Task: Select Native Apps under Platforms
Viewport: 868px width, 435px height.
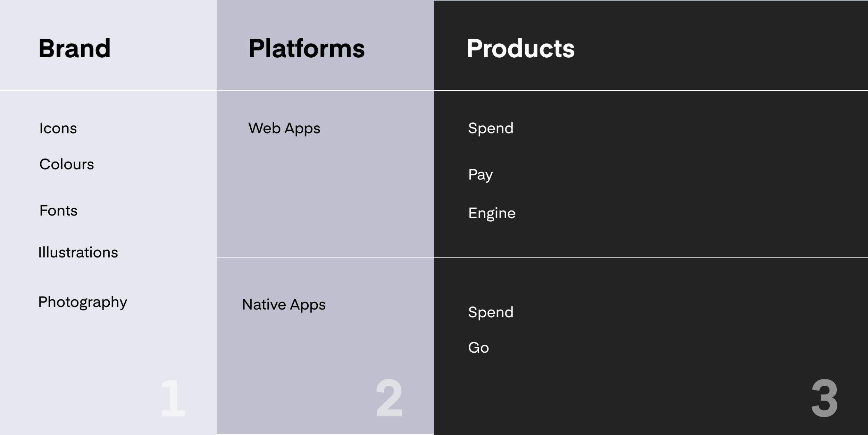Action: pos(284,305)
